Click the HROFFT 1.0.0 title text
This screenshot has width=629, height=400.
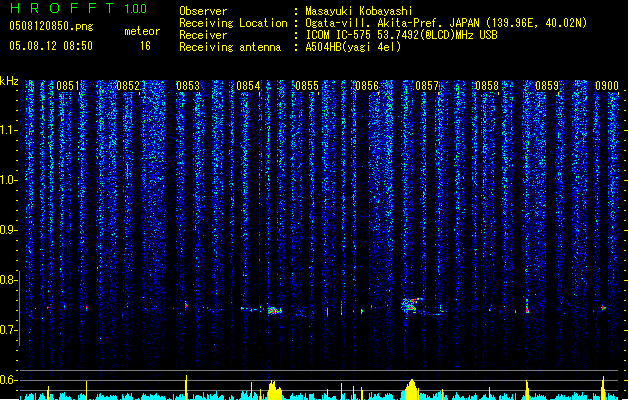click(x=79, y=8)
